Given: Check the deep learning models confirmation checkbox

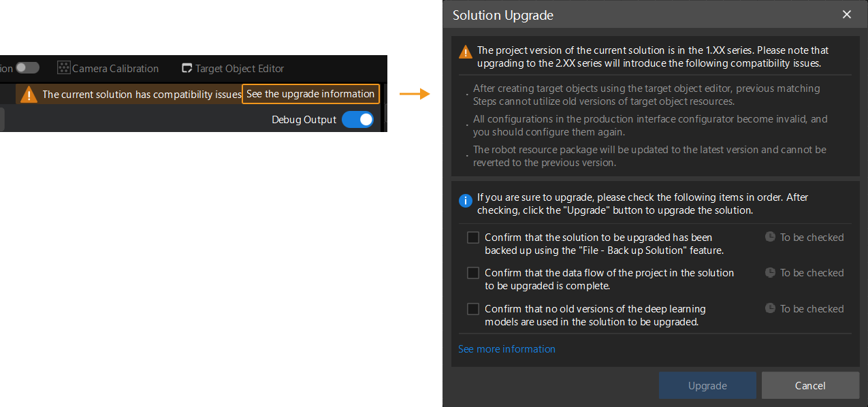Looking at the screenshot, I should (473, 308).
